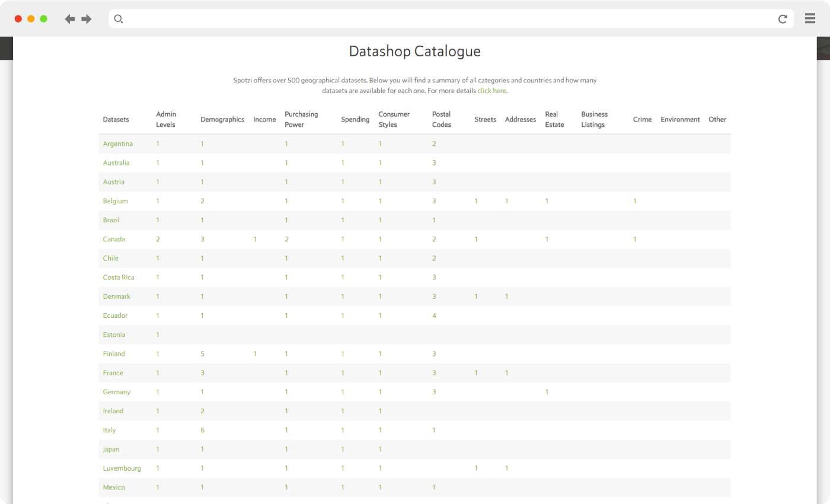Screen dimensions: 830x504
Task: Click Canada's Purchasing Power value 2
Action: tap(286, 239)
